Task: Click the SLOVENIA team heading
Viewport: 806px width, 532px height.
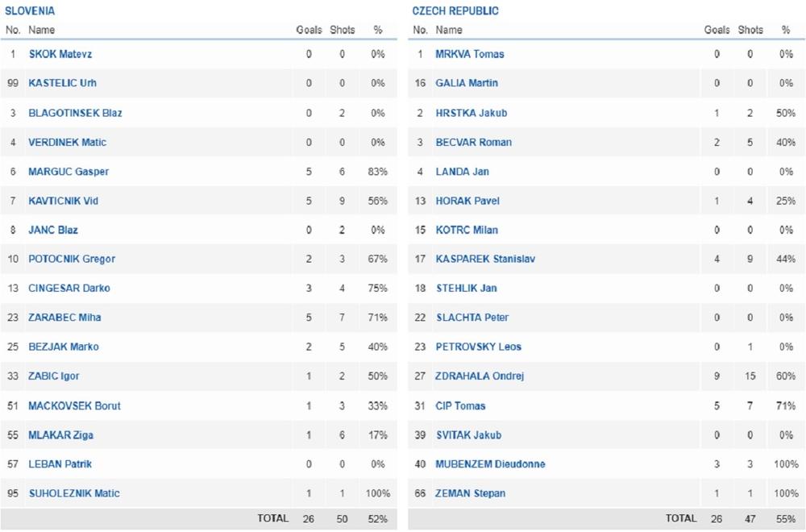Action: pos(30,11)
